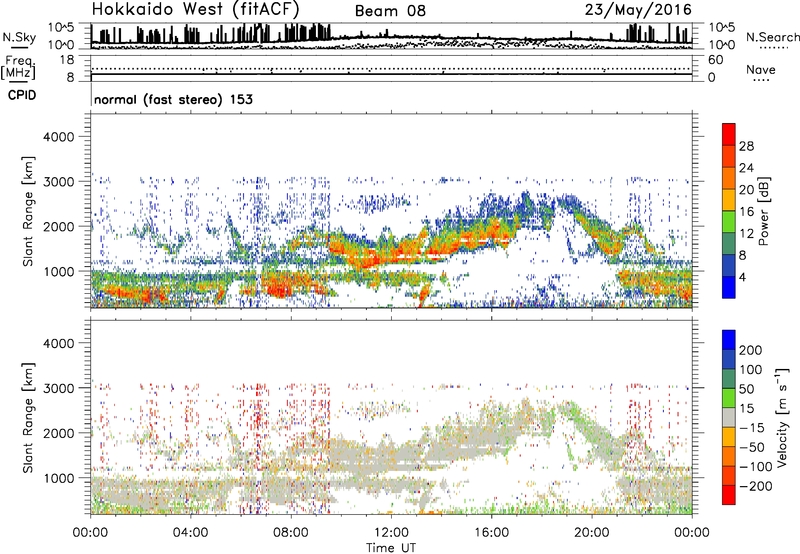Click the velocity 'm s-1' colorbar label
This screenshot has width=800, height=554.
click(782, 417)
